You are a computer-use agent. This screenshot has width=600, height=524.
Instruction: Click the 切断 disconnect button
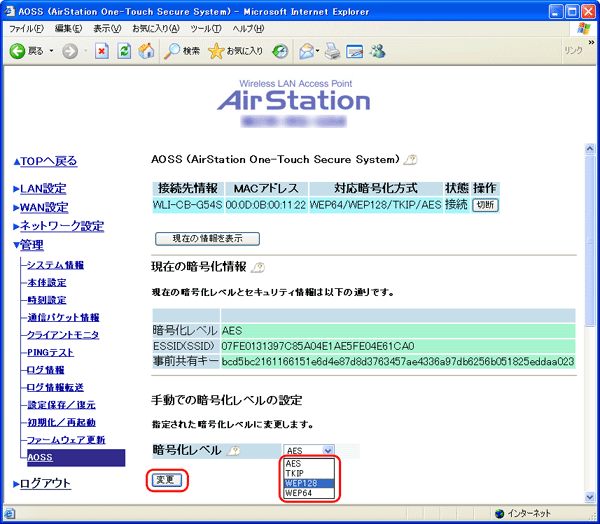[x=485, y=204]
